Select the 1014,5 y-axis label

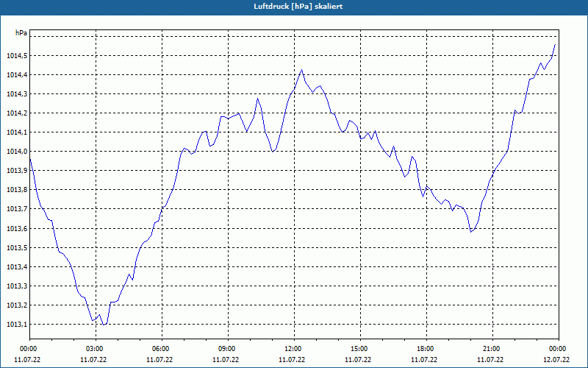pyautogui.click(x=17, y=56)
